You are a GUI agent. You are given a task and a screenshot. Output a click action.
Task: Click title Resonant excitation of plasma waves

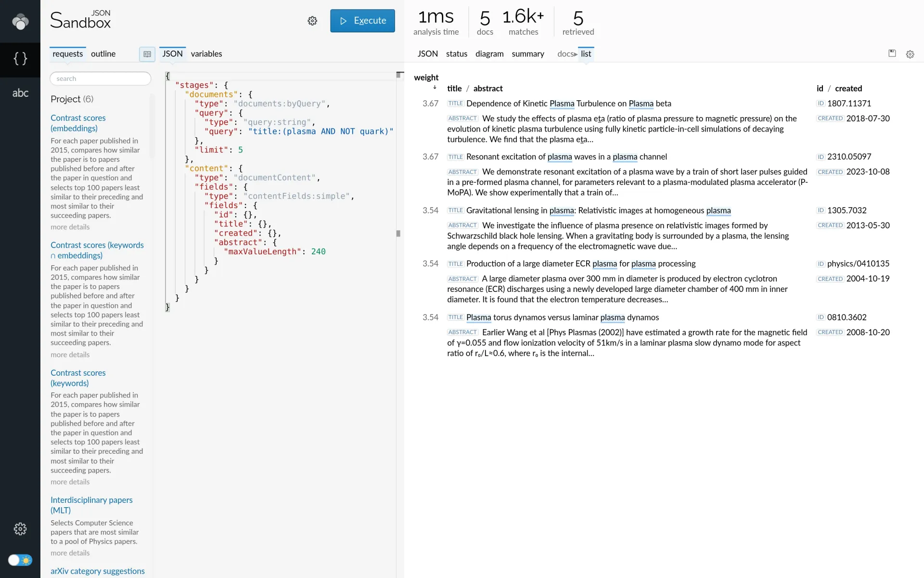[x=566, y=157]
